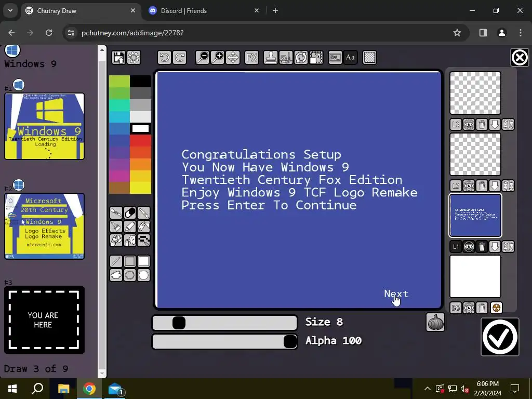
Task: Open the FX effects button
Action: click(x=252, y=57)
